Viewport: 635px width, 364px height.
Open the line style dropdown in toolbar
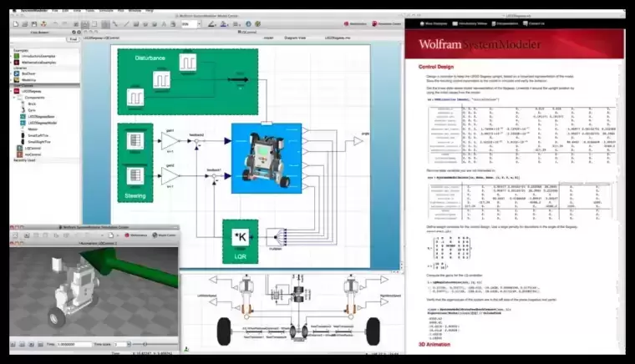point(236,24)
